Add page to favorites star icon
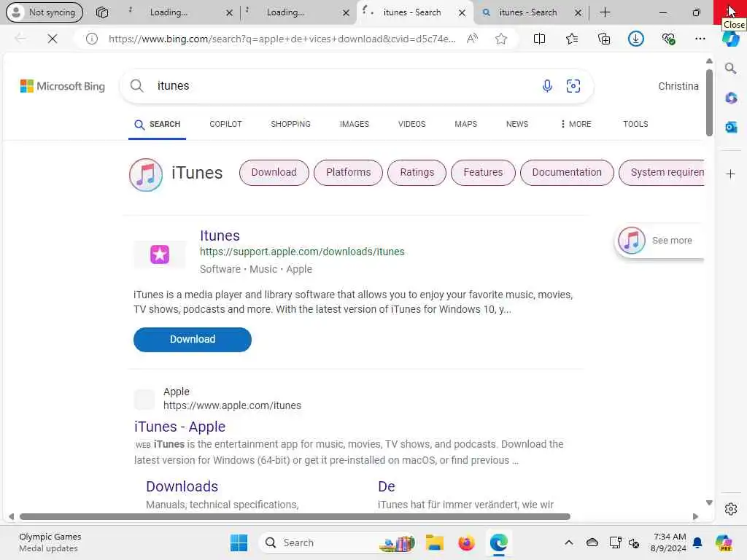 click(x=500, y=39)
